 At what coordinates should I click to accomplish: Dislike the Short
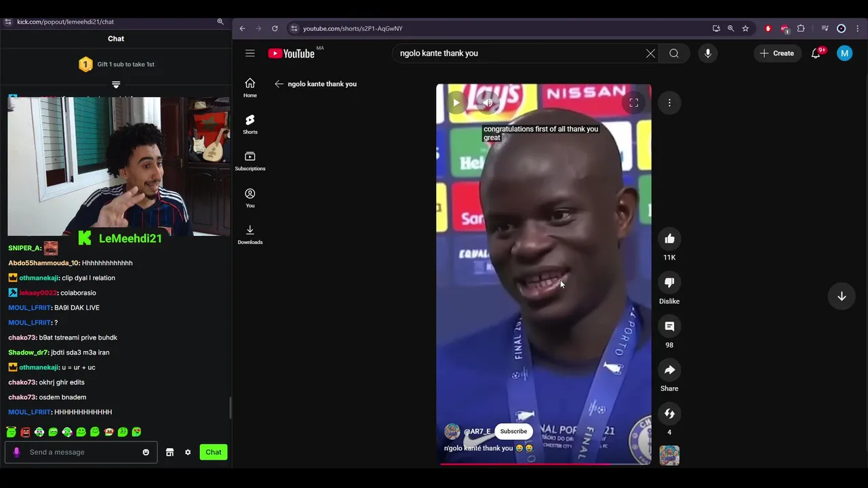click(669, 283)
